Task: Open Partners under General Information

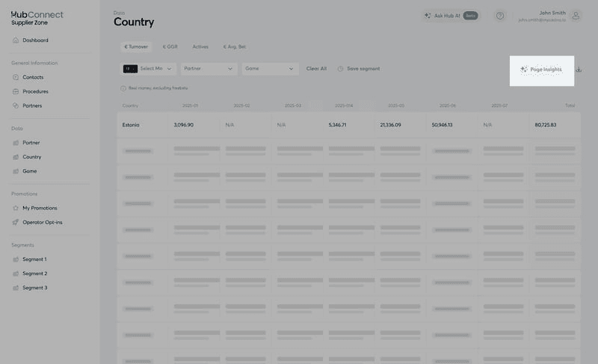Action: (x=32, y=105)
